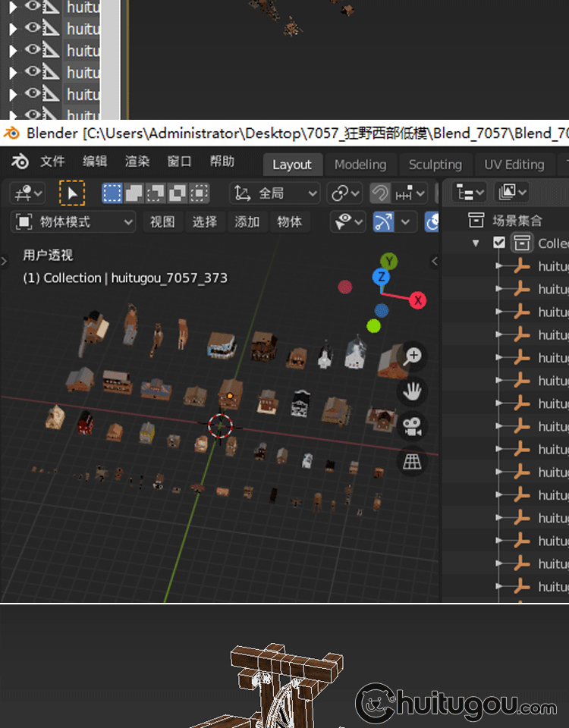Screen dimensions: 569x728
Task: Toggle the show gizmo button in header
Action: tap(385, 222)
